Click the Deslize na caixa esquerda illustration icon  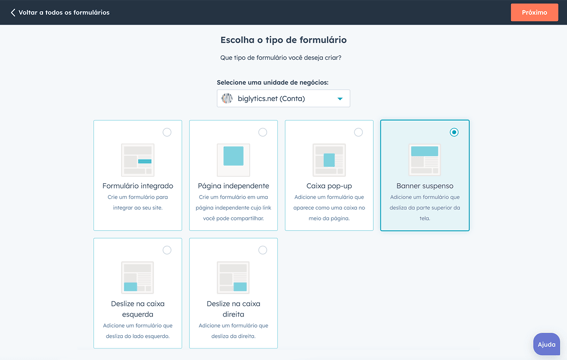click(137, 278)
